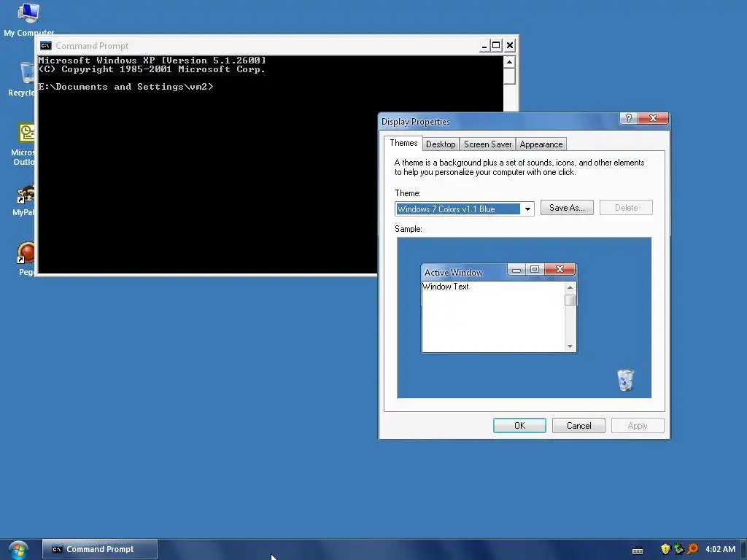Open the yellow security shield tray icon

tap(665, 549)
